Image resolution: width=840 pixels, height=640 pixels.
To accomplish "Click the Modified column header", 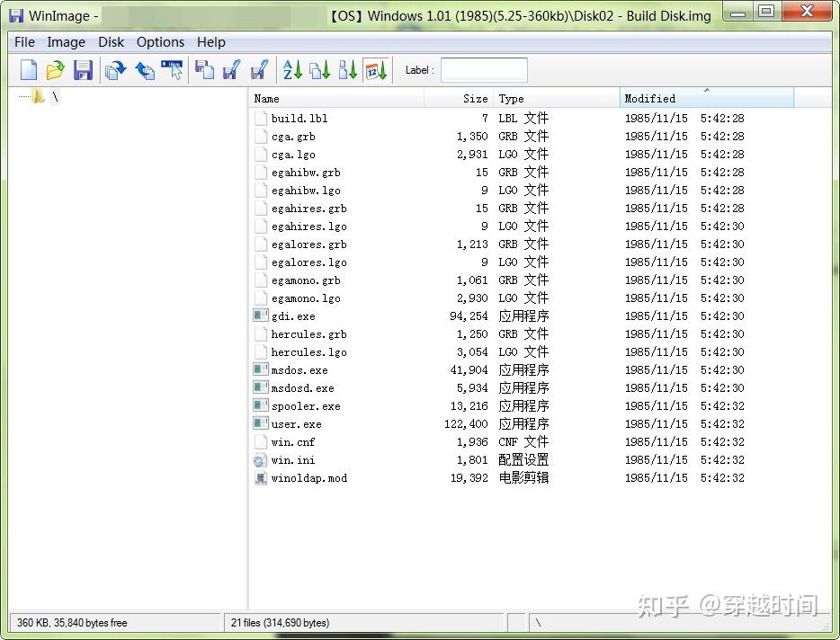I will 648,98.
